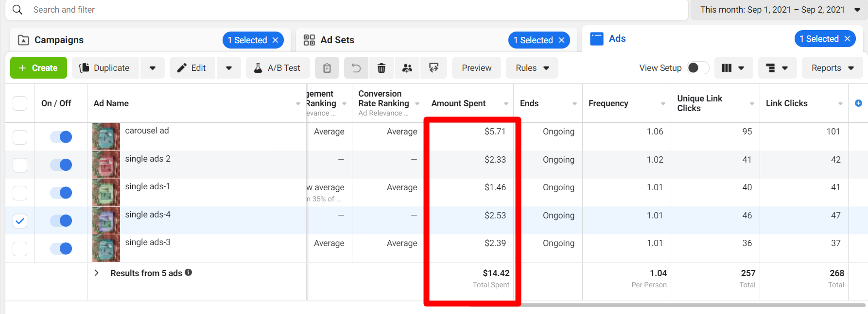This screenshot has height=314, width=868.
Task: Click the info icon beside Results from 5 ads
Action: tap(189, 273)
